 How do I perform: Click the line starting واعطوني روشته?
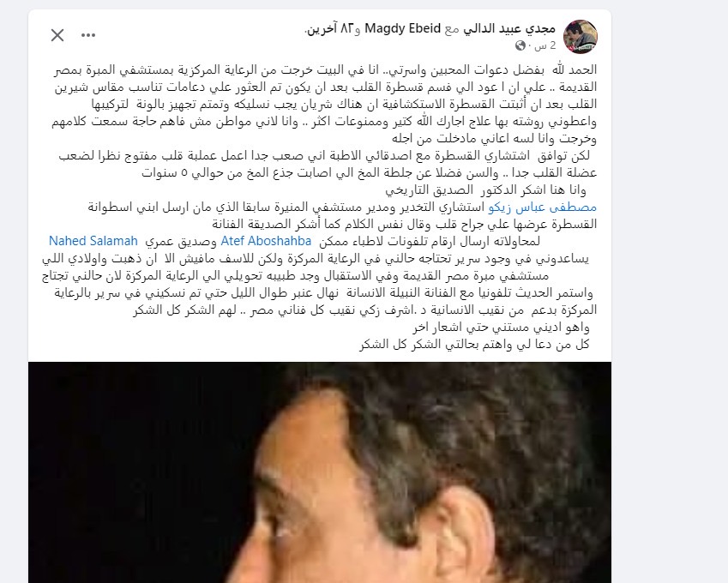tap(324, 122)
